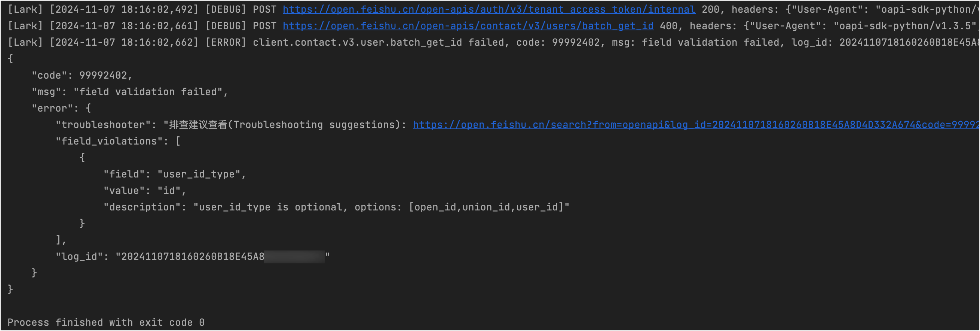Click the client.contact.v3.user.batch_get_id failed text
Viewport: 980px width, 331px height.
(x=376, y=42)
